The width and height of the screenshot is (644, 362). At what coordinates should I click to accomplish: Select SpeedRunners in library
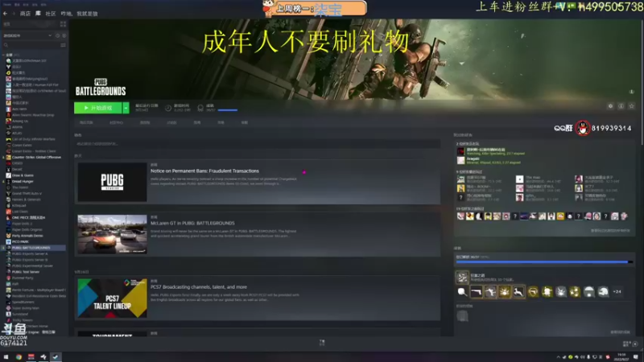23,302
